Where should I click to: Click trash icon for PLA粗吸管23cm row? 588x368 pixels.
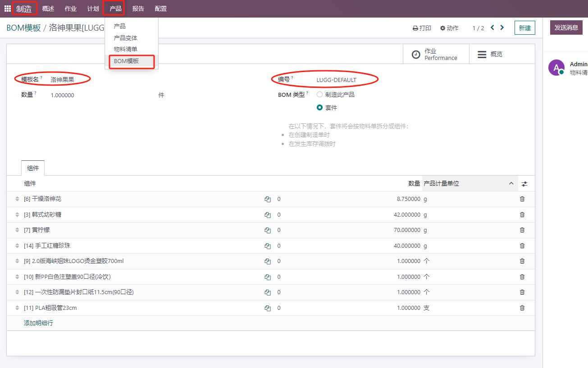522,308
